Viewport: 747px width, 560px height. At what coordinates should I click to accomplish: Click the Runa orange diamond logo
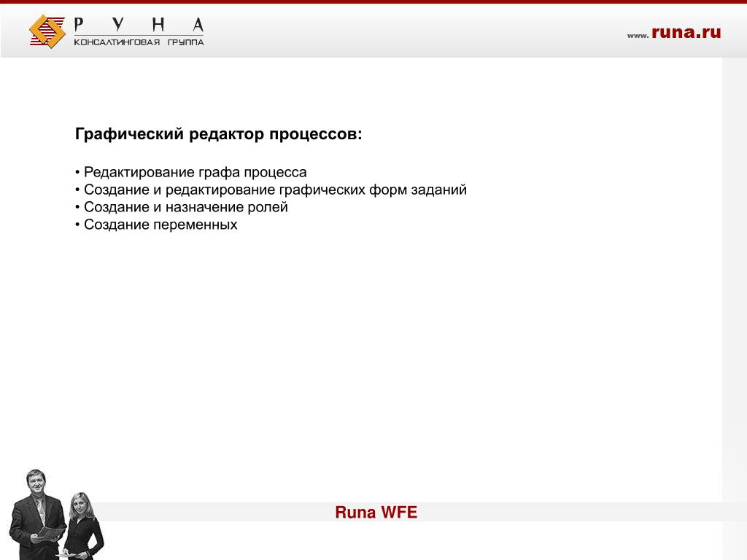pos(47,31)
